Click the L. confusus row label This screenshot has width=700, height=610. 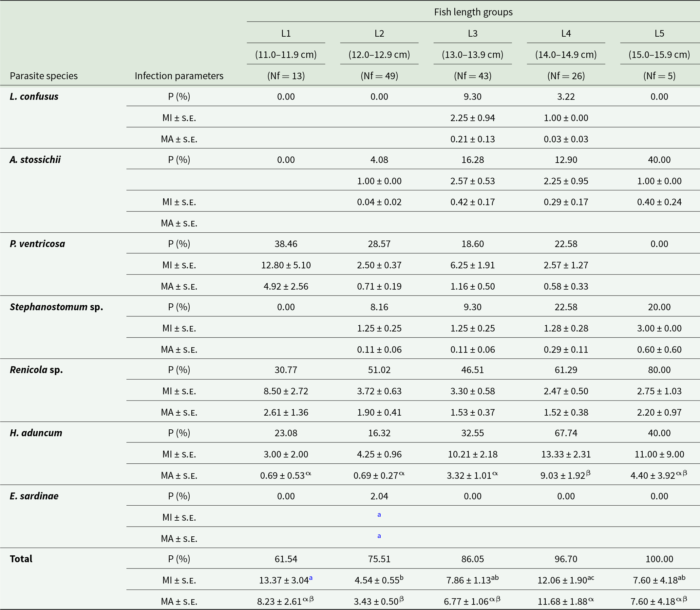[x=34, y=96]
